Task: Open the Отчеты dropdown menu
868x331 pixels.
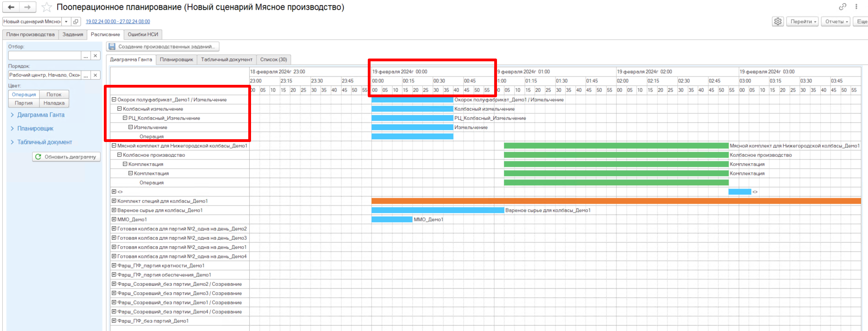Action: [836, 22]
